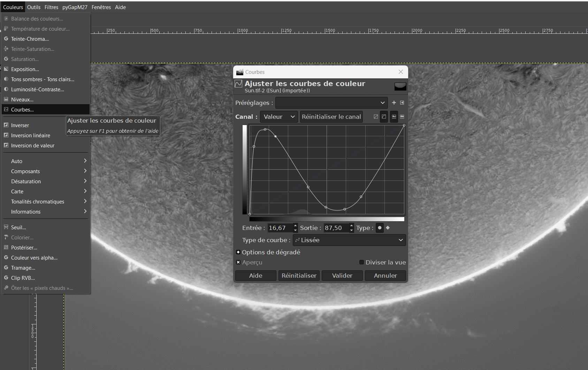Toggle the Aperçu preview checkbox
The width and height of the screenshot is (588, 370).
pos(238,262)
